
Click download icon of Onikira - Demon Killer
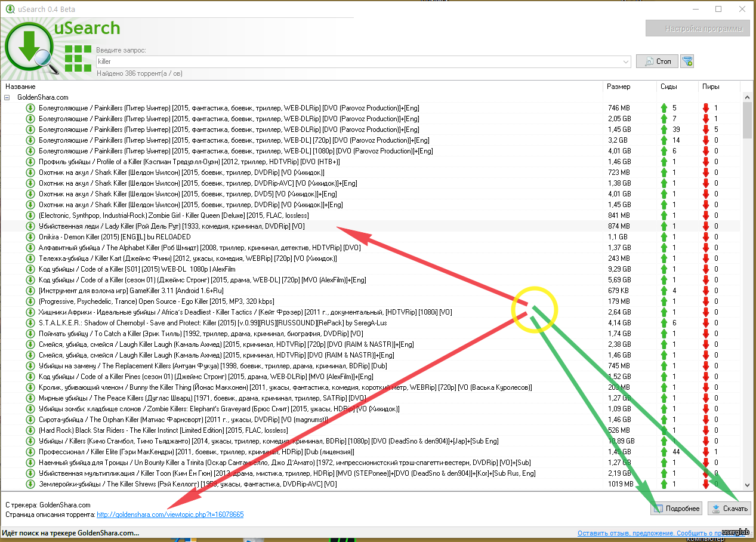coord(30,237)
